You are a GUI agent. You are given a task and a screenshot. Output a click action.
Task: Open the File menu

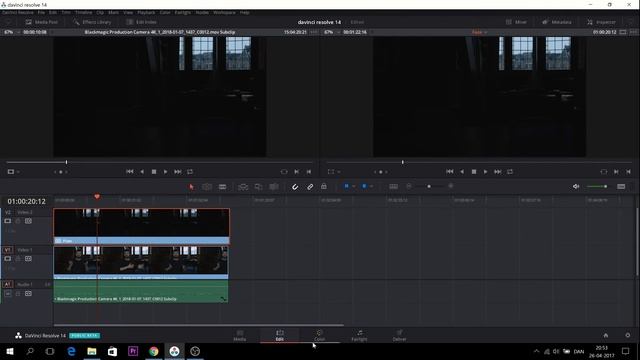[41, 13]
